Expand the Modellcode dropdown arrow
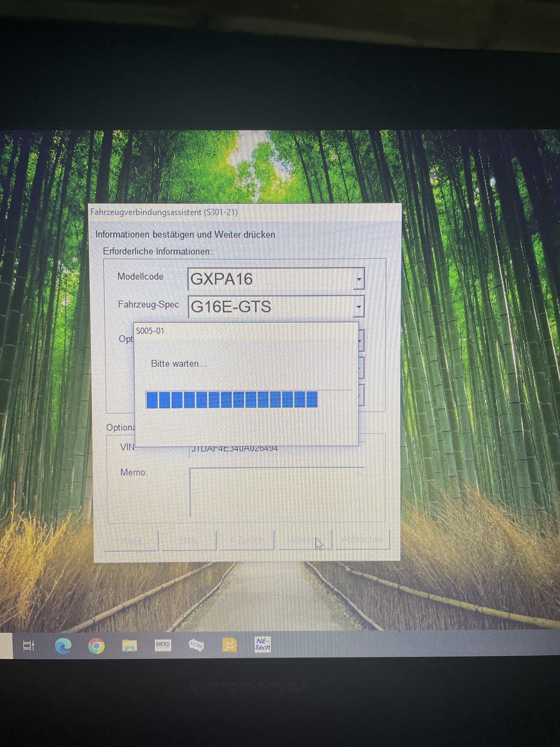This screenshot has height=747, width=560. pyautogui.click(x=359, y=279)
